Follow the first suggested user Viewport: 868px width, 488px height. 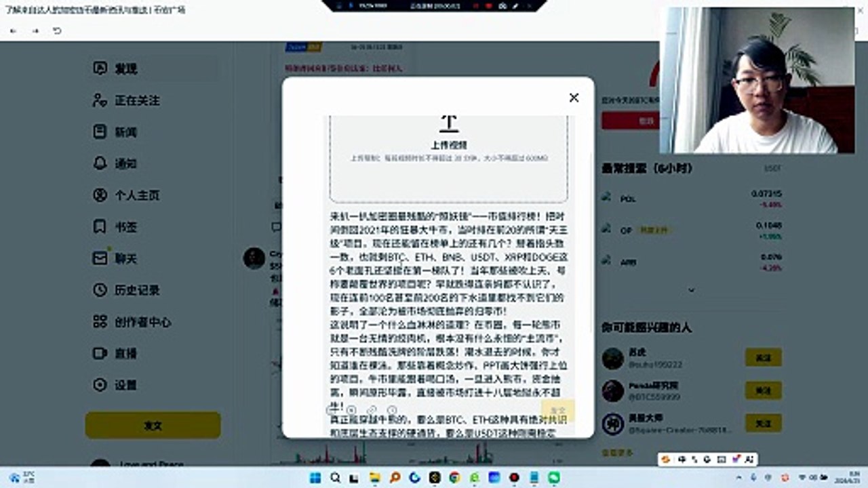coord(763,357)
